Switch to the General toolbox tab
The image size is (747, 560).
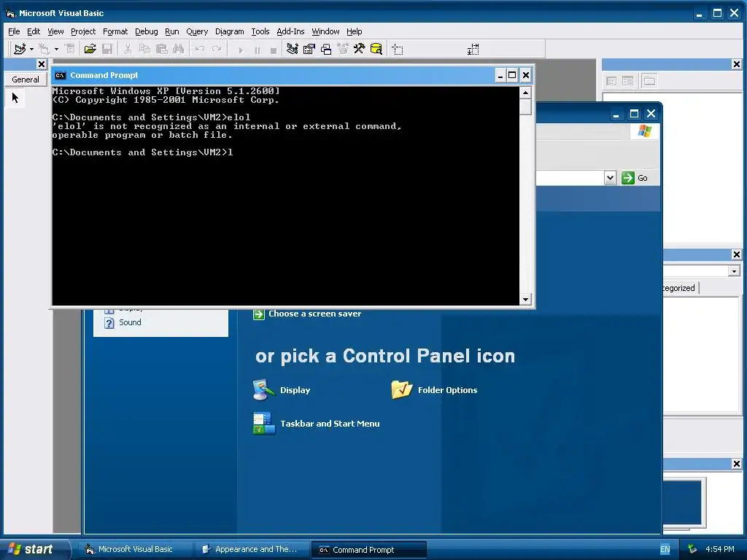click(x=26, y=79)
